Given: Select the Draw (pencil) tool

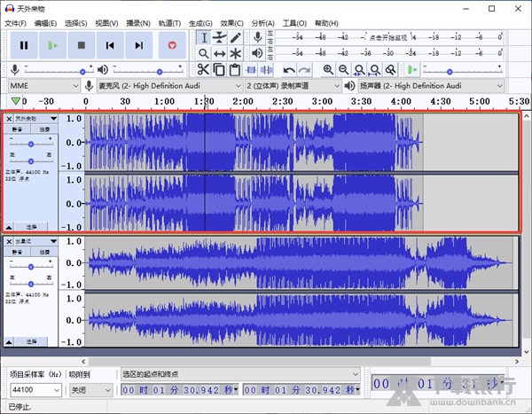Looking at the screenshot, I should tap(236, 37).
